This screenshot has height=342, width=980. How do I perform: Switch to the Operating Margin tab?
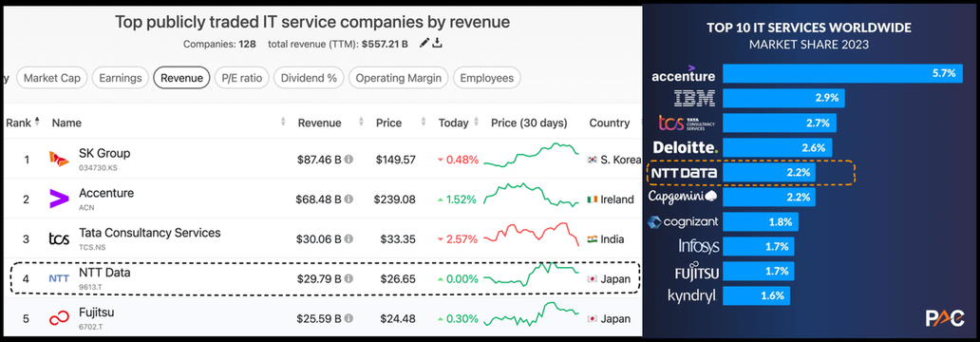(x=399, y=78)
